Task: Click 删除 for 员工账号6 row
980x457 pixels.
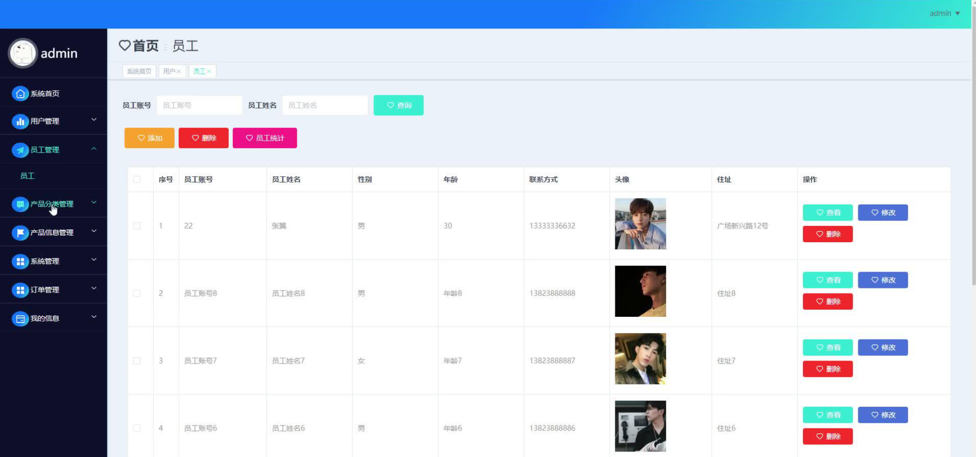Action: tap(828, 437)
